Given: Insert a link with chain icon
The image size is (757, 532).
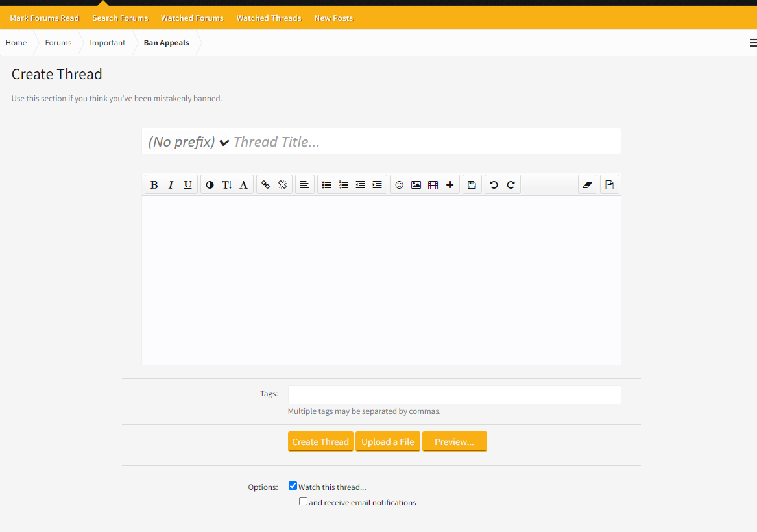Looking at the screenshot, I should coord(265,185).
